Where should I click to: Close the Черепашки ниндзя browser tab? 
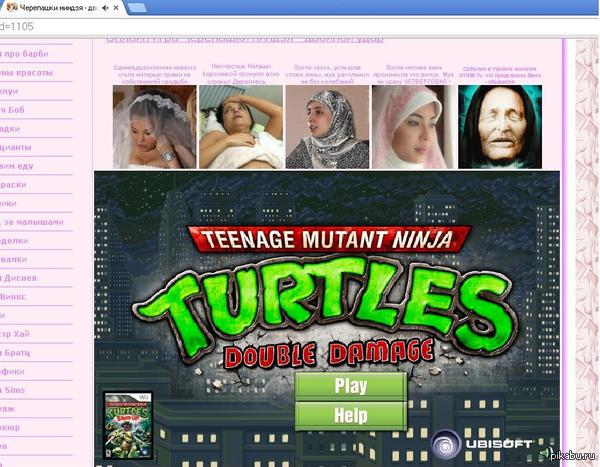pos(117,8)
